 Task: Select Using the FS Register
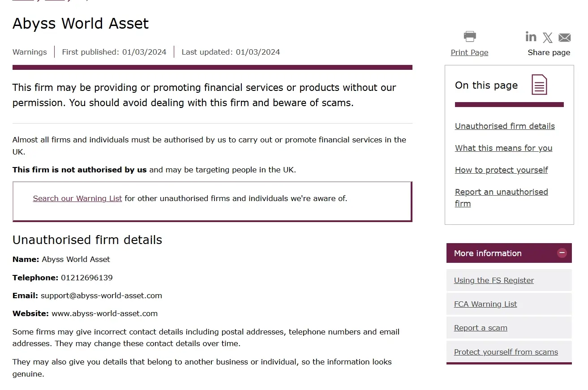point(494,280)
